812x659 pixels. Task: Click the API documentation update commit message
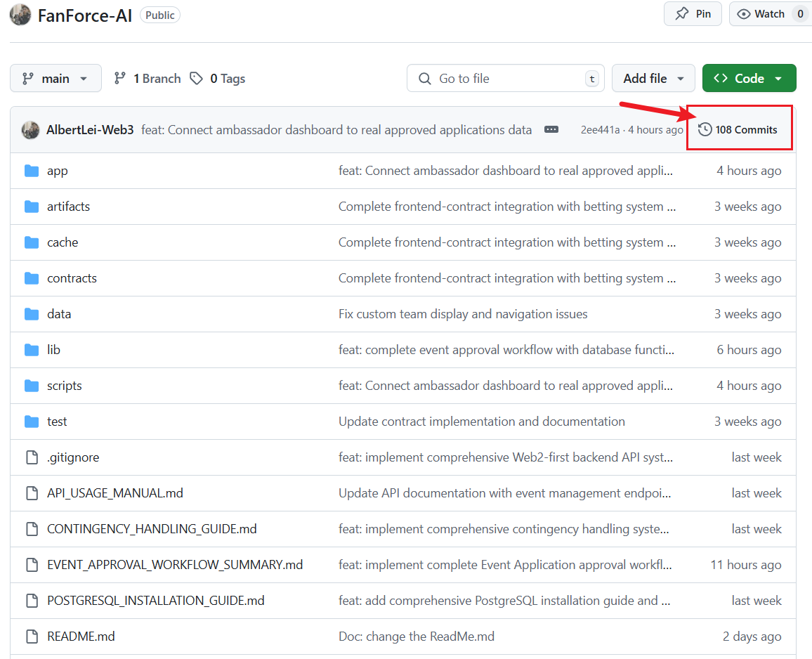(505, 493)
